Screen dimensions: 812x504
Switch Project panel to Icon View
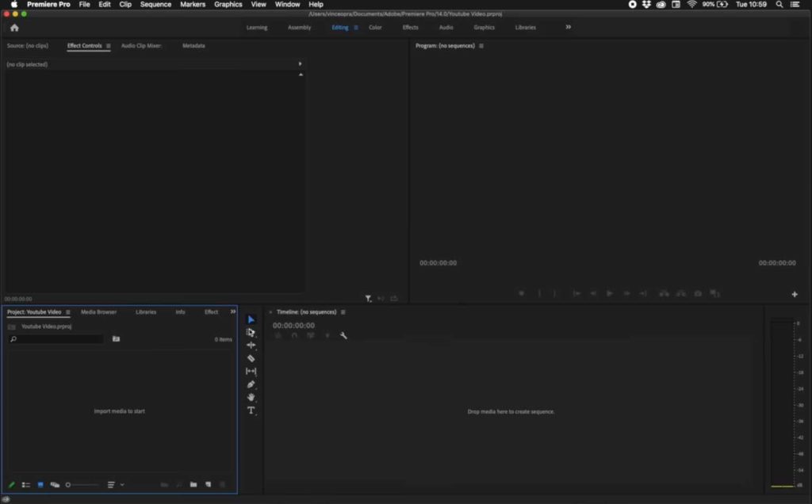click(40, 485)
